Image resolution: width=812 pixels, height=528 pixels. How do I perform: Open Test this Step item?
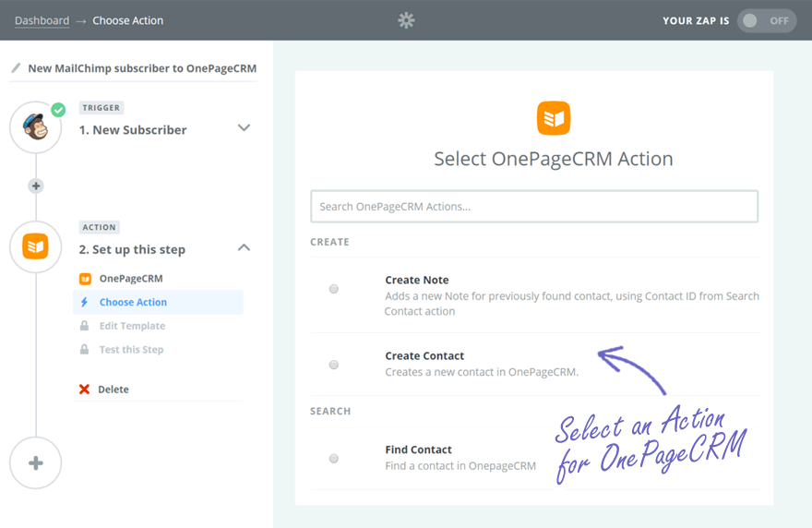click(x=131, y=350)
